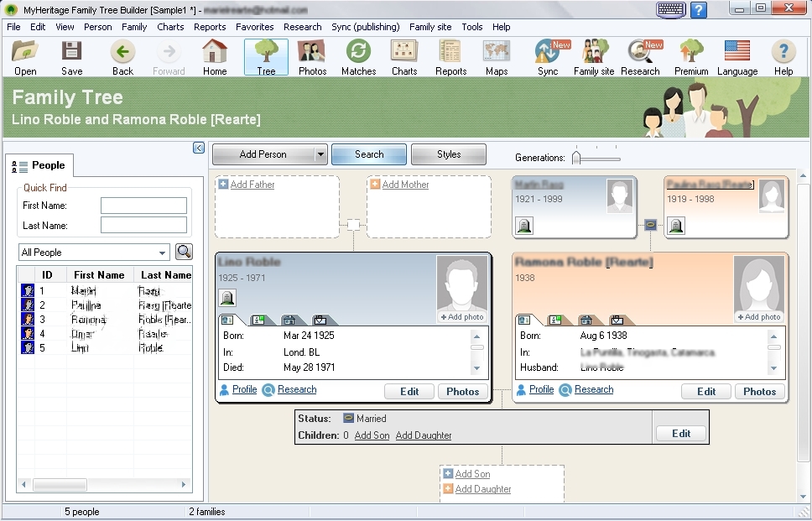Click Photos on Ramona Roble card
This screenshot has width=812, height=521.
760,392
